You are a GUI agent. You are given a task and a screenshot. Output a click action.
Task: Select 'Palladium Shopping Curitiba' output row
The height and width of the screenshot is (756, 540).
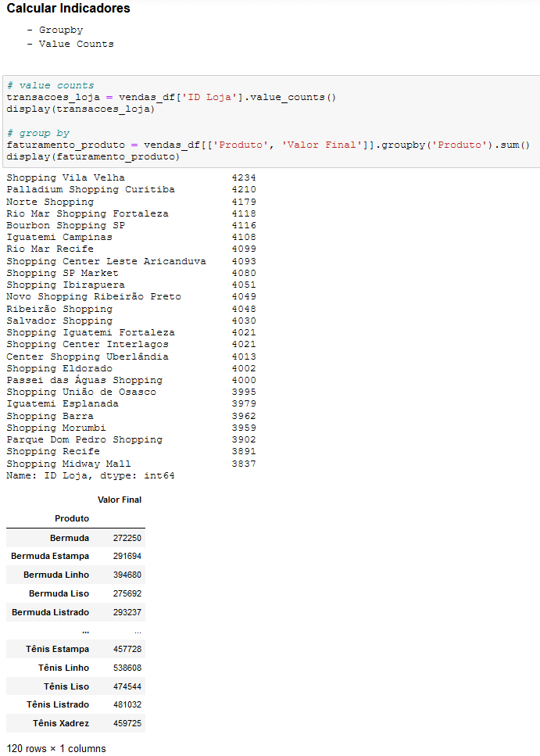131,189
